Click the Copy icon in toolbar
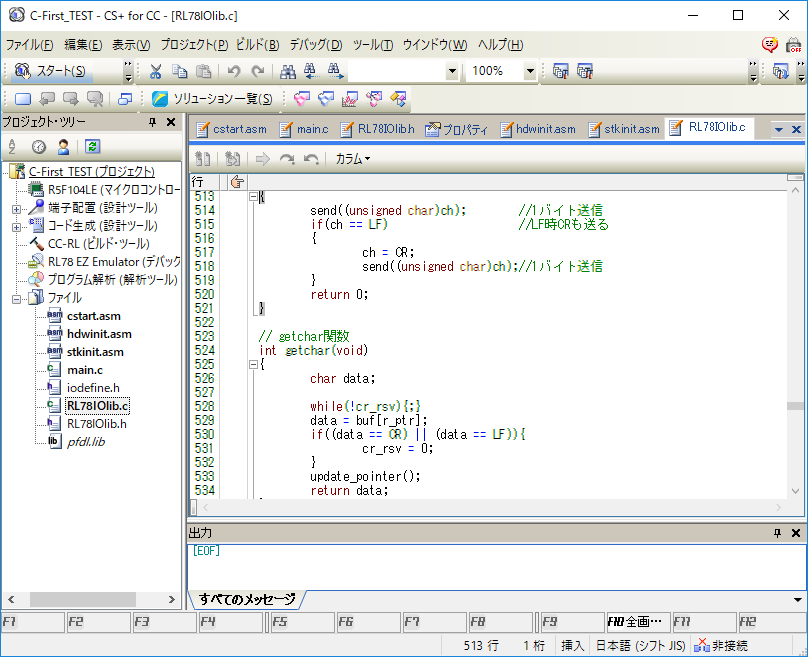Image resolution: width=808 pixels, height=657 pixels. 180,71
